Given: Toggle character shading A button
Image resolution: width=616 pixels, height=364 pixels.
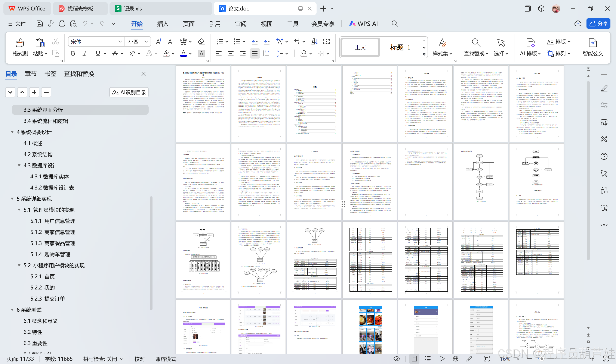Looking at the screenshot, I should pos(201,53).
